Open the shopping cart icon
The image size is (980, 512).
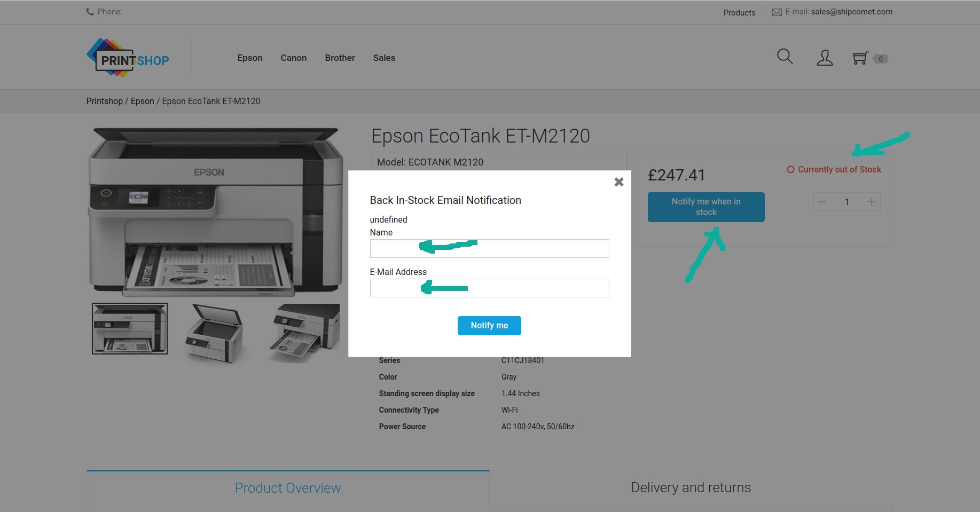(860, 58)
